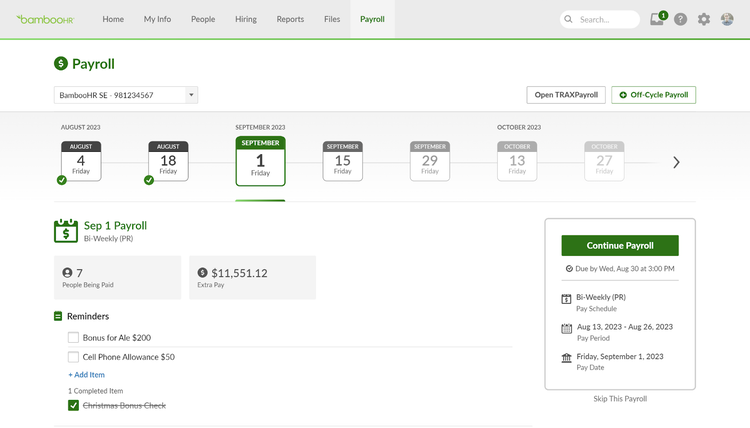The height and width of the screenshot is (428, 750).
Task: Select the October 27 pay date
Action: click(604, 161)
